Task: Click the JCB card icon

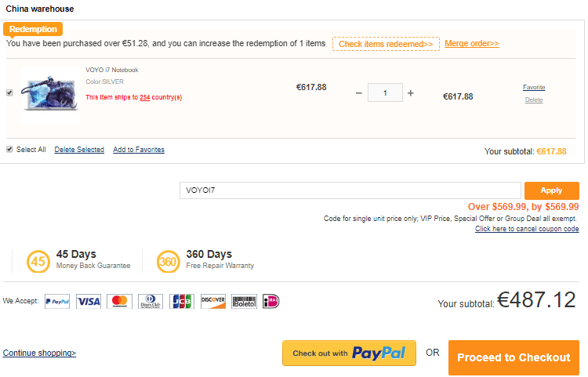Action: [x=182, y=301]
